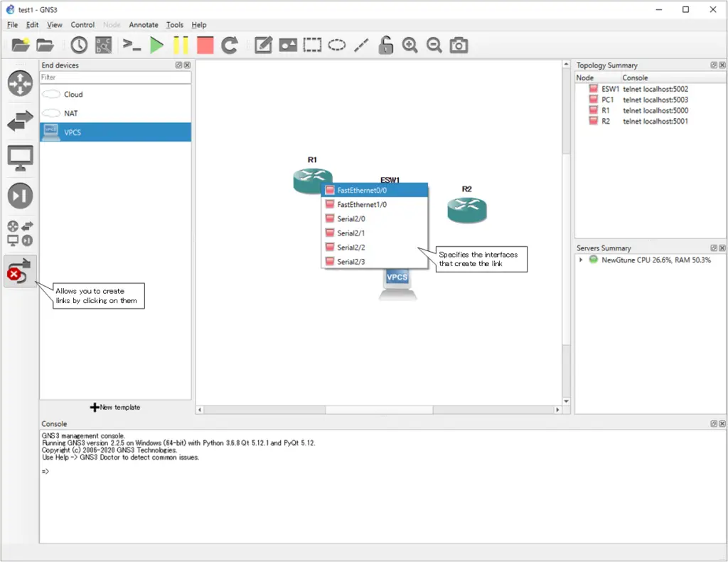Expand the NewGtune server entry
This screenshot has width=728, height=562.
[x=580, y=260]
